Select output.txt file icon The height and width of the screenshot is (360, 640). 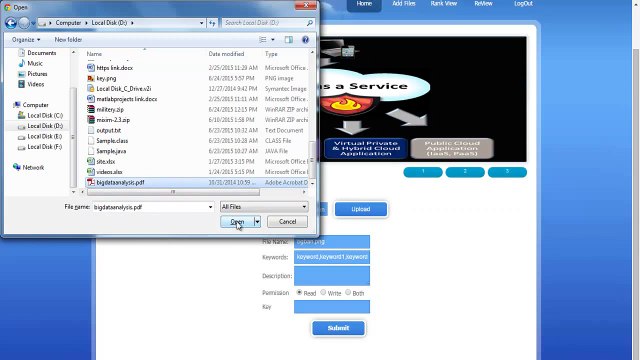(91, 130)
